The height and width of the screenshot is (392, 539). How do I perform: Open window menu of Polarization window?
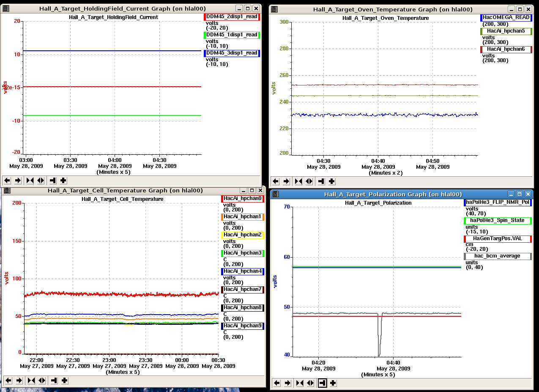(x=275, y=195)
